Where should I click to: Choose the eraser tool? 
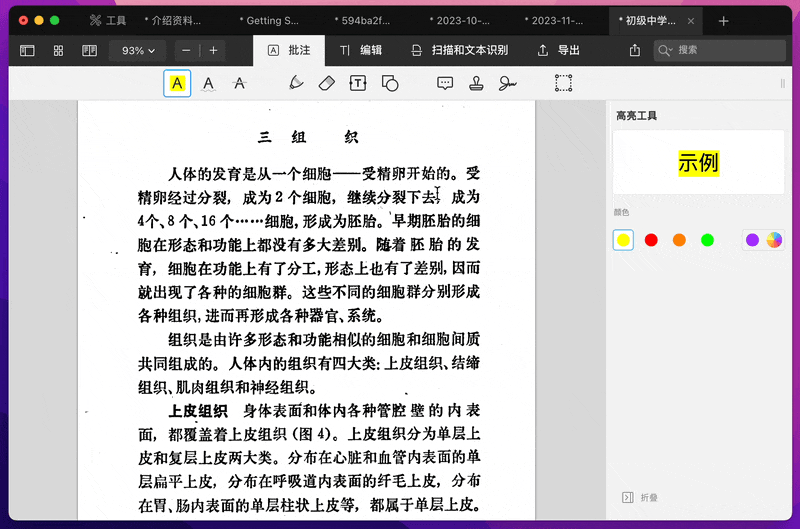click(325, 84)
